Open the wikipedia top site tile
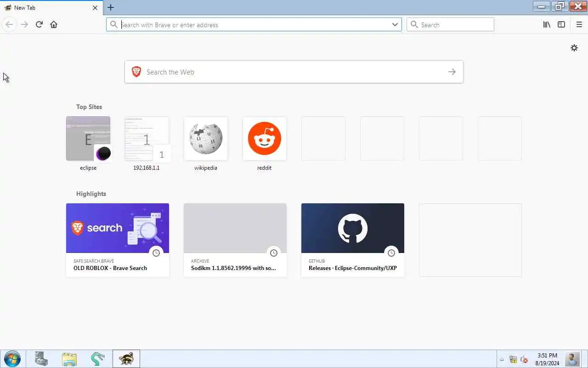The height and width of the screenshot is (368, 588). pyautogui.click(x=206, y=138)
